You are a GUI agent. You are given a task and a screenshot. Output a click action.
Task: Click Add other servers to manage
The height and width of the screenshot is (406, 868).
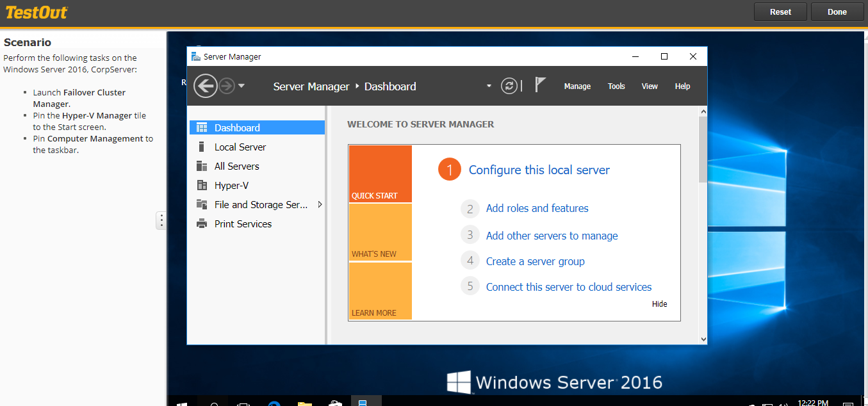552,236
